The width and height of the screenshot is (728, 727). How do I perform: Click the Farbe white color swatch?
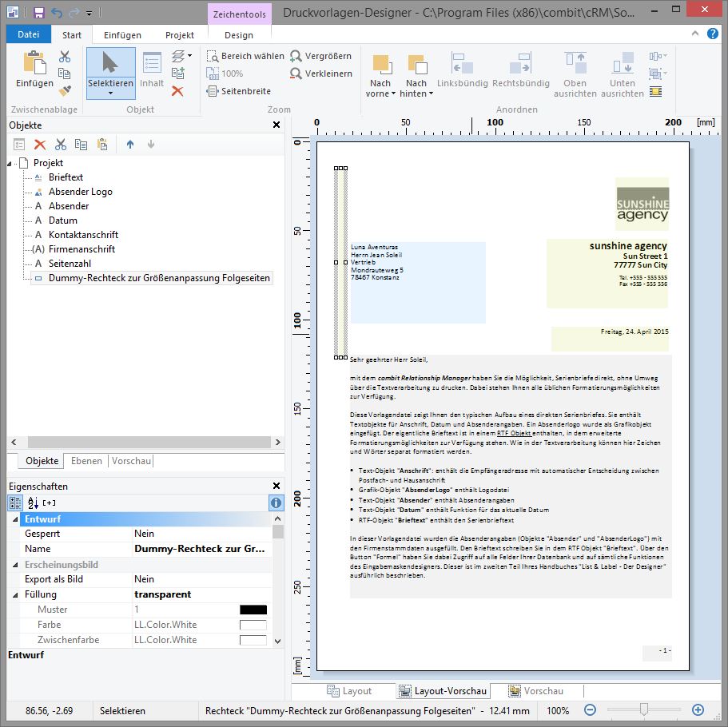[x=253, y=625]
